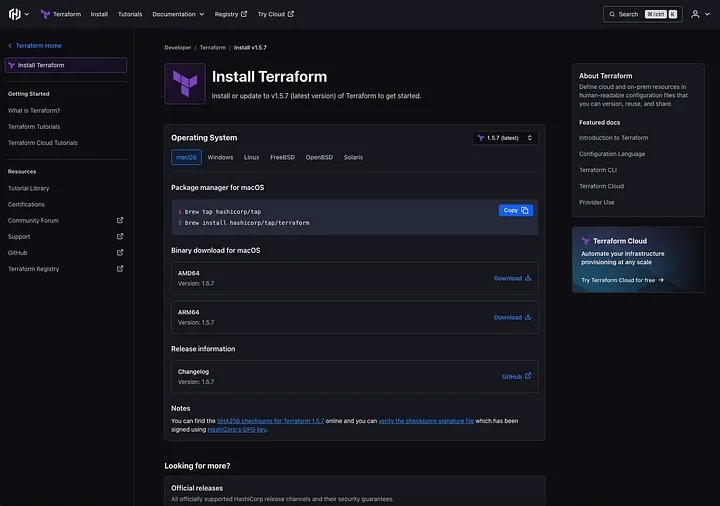Open the 1.5.7 (latest) version selector

click(x=505, y=138)
